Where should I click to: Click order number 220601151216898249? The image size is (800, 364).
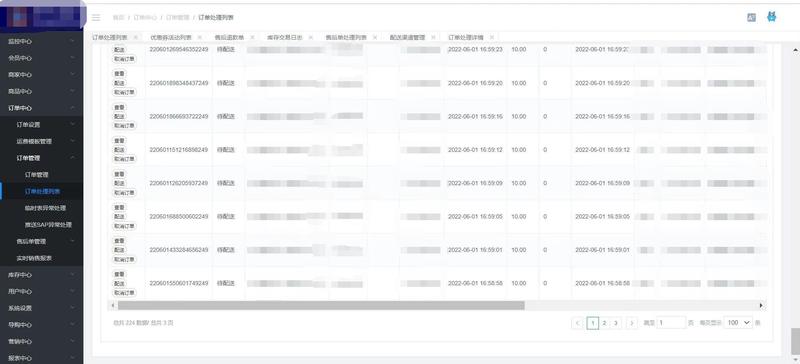click(179, 150)
